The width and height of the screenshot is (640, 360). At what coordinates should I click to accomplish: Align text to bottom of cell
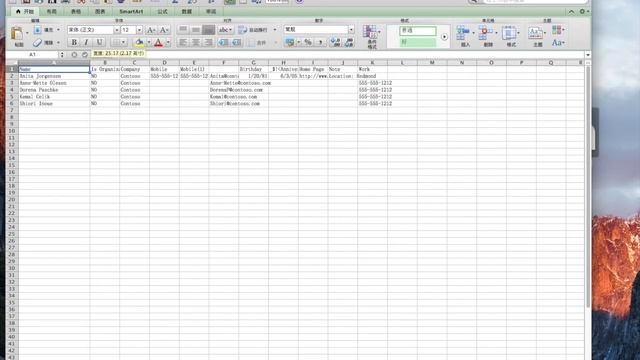coord(209,30)
